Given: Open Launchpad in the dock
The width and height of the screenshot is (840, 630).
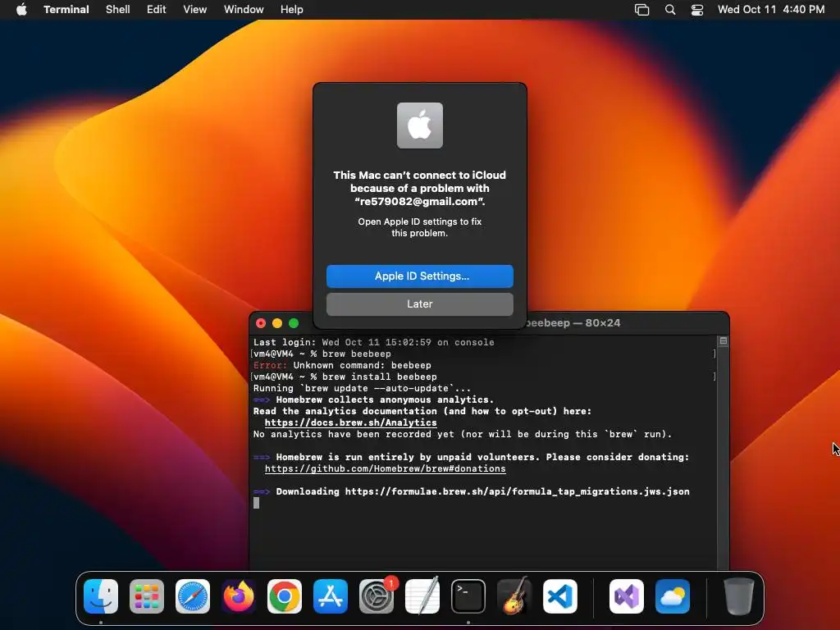Looking at the screenshot, I should (x=147, y=596).
